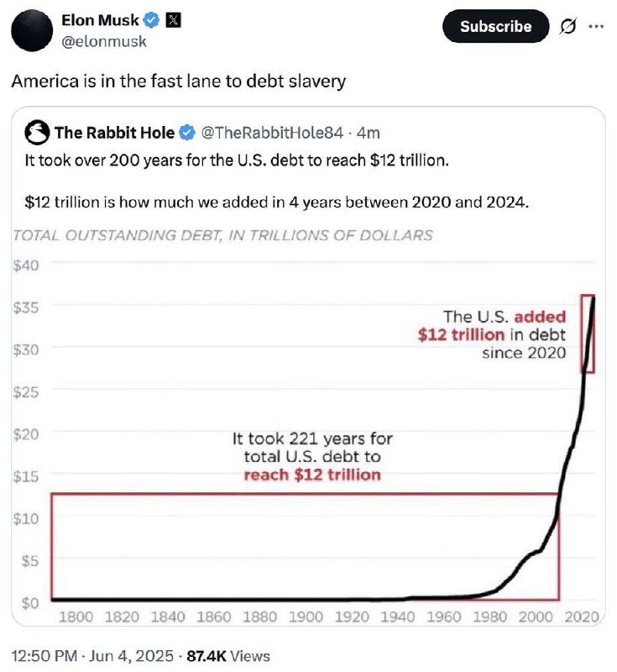
Task: Click the red rectangle marking 2020 debt increase
Action: point(589,333)
